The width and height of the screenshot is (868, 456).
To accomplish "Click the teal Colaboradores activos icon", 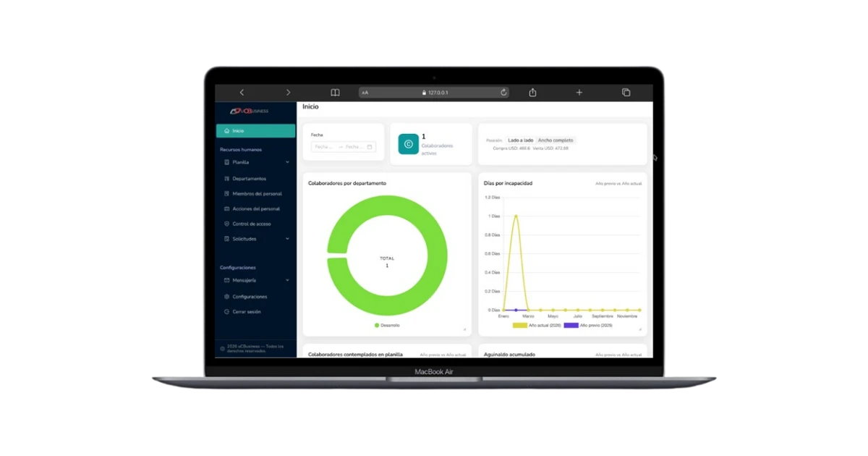I will click(x=408, y=144).
